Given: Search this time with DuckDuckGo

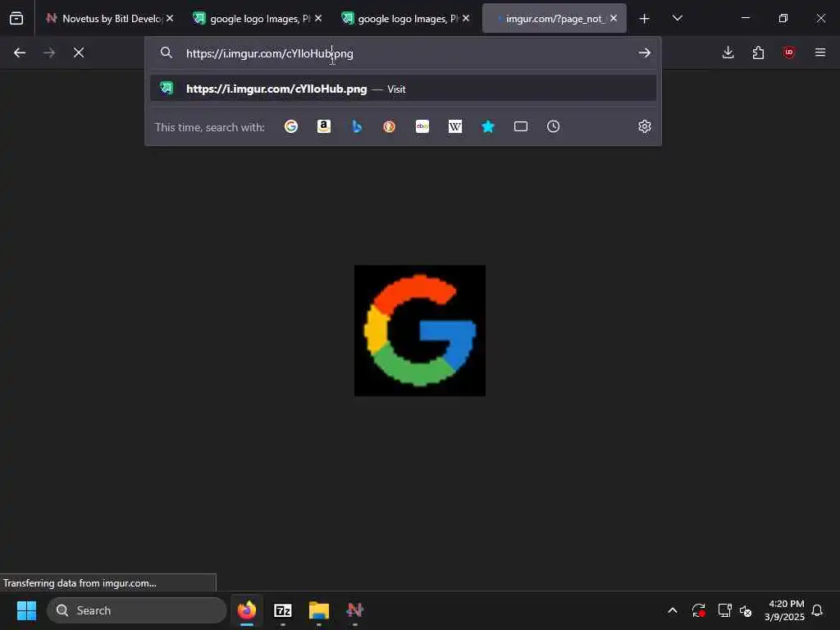Looking at the screenshot, I should pos(390,126).
